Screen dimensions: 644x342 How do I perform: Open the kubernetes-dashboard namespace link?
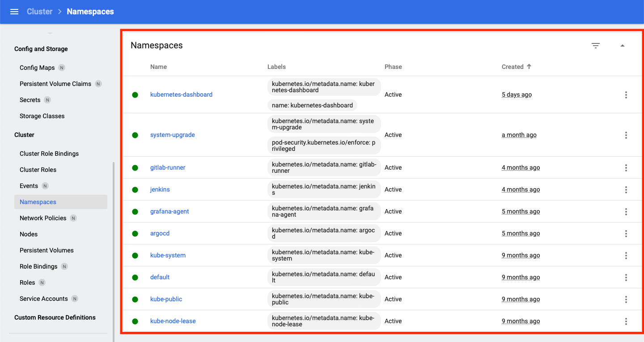181,94
